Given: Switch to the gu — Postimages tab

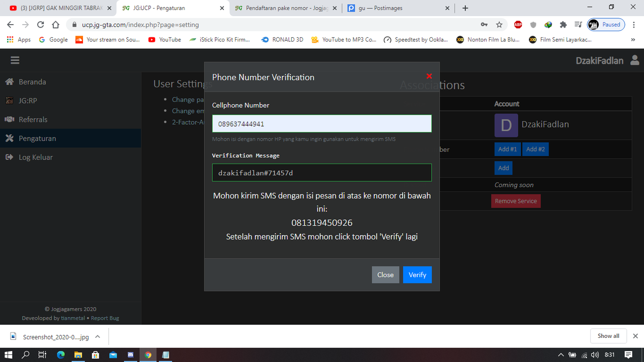Looking at the screenshot, I should coord(397,8).
